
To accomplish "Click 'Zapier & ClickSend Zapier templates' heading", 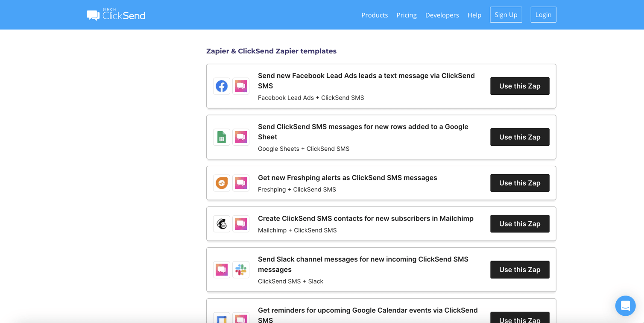I will click(x=271, y=51).
